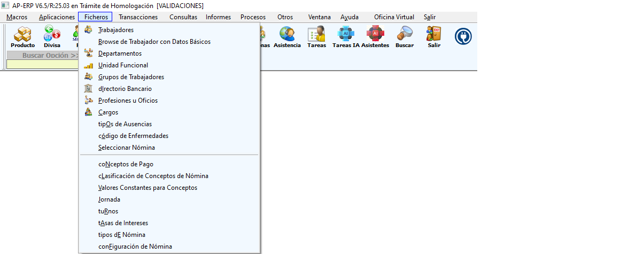Choose Grupos de Trabajadores
Viewport: 644px width, 254px height.
pos(169,77)
